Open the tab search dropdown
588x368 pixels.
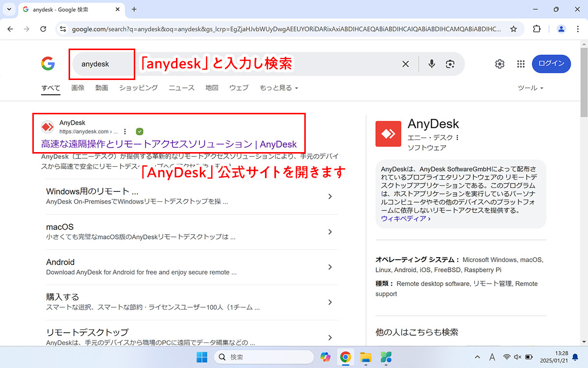9,9
